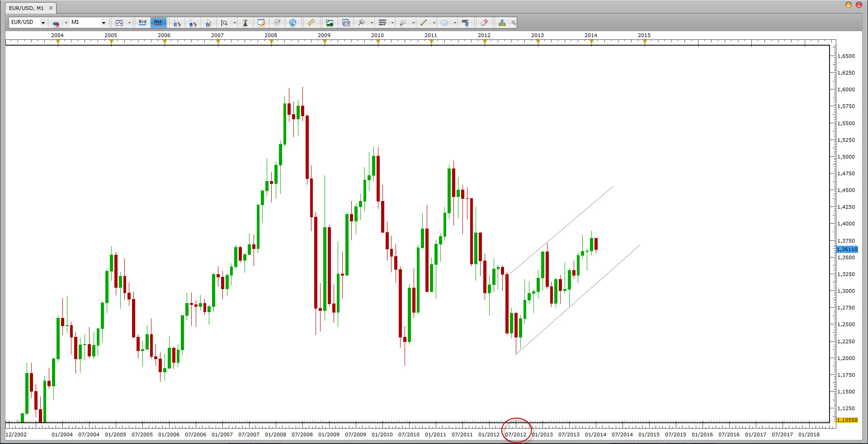The width and height of the screenshot is (868, 444).
Task: Click the ellipse shape tool
Action: point(444,23)
